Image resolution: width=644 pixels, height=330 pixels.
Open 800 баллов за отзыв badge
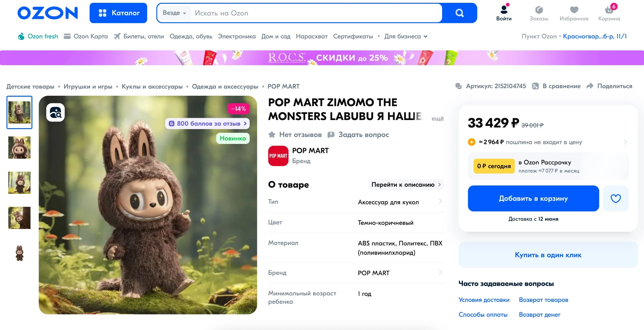(208, 123)
